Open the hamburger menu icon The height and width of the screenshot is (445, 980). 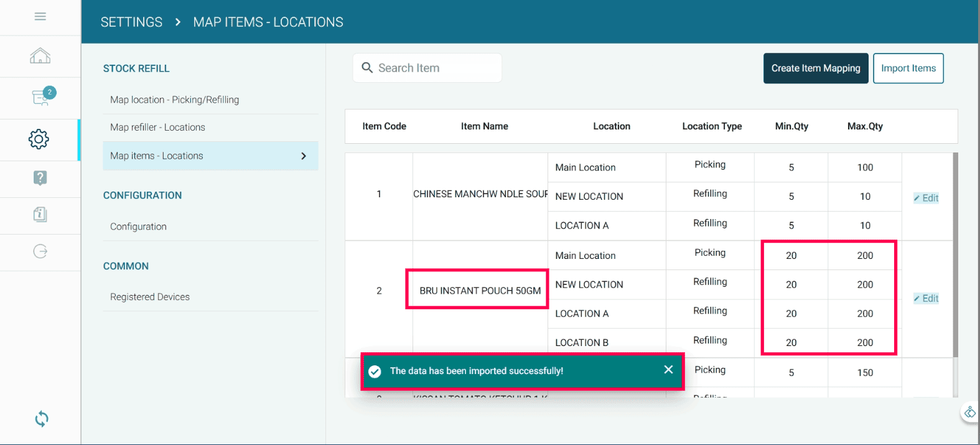pyautogui.click(x=40, y=16)
